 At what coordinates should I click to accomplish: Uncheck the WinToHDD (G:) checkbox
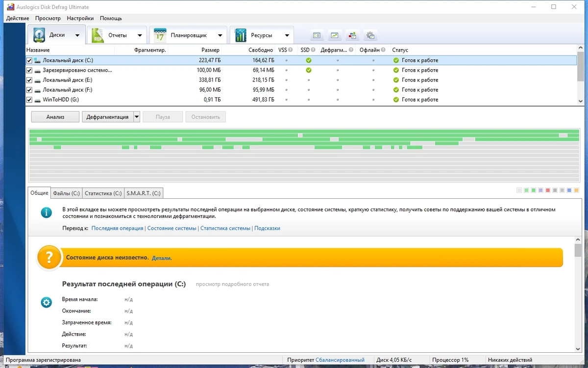[x=29, y=100]
